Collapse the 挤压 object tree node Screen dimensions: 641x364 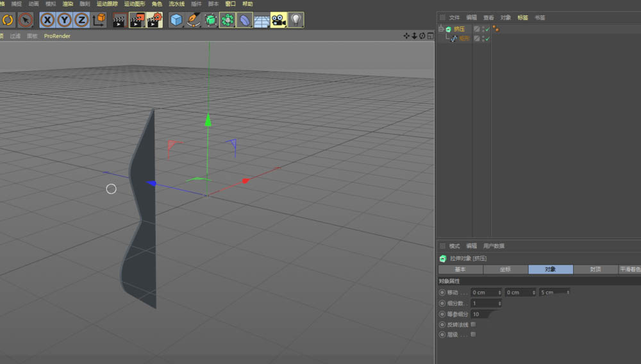coord(442,29)
